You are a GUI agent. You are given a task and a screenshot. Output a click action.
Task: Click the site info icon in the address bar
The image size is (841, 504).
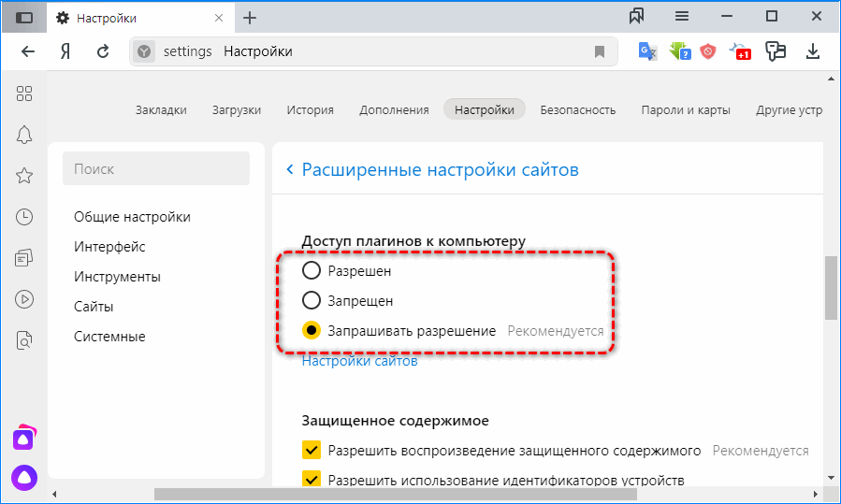pos(144,51)
